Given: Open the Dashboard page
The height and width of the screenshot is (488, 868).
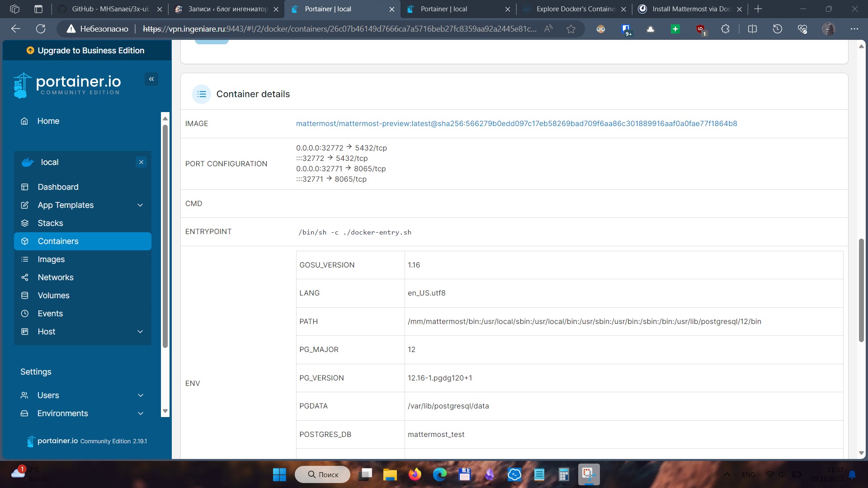Looking at the screenshot, I should point(82,187).
